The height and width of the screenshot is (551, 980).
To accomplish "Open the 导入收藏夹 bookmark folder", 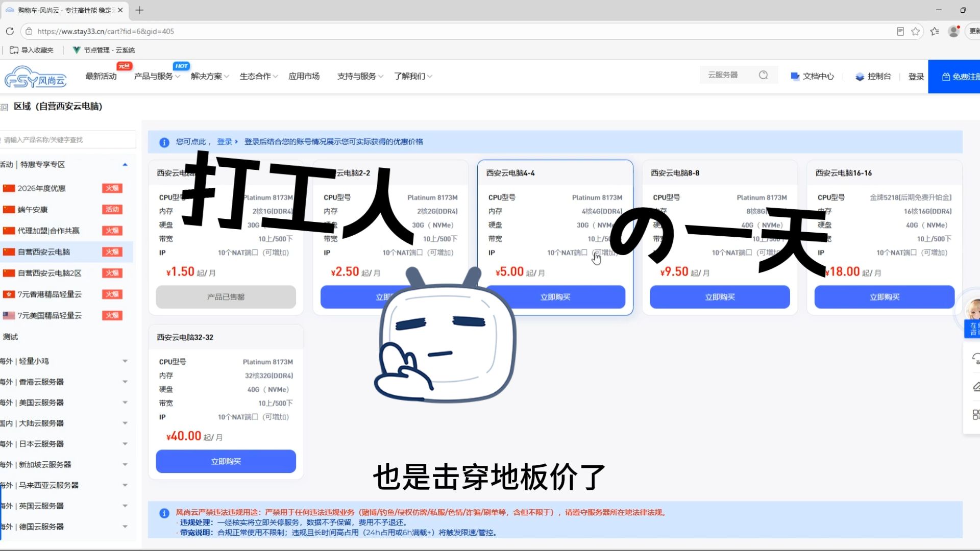I will click(32, 50).
